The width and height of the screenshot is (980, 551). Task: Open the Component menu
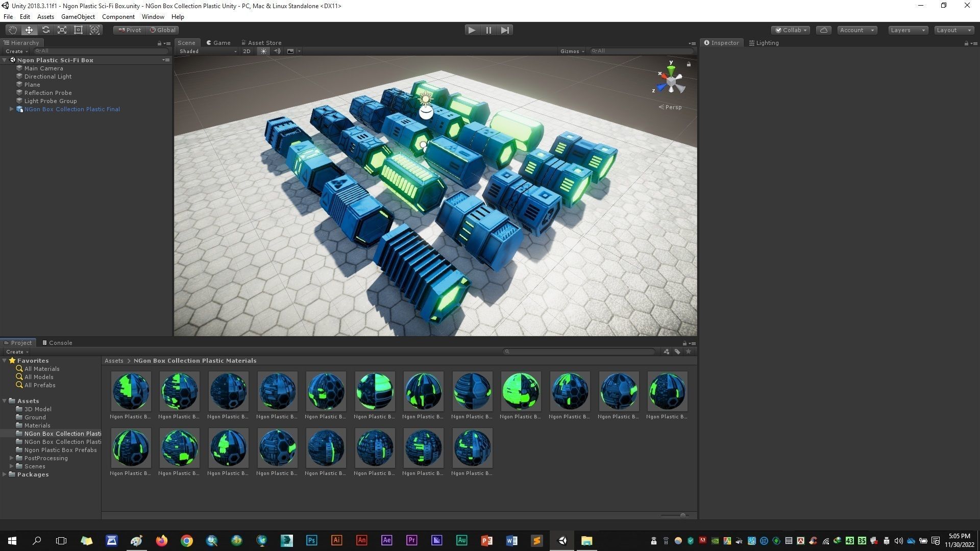coord(118,17)
